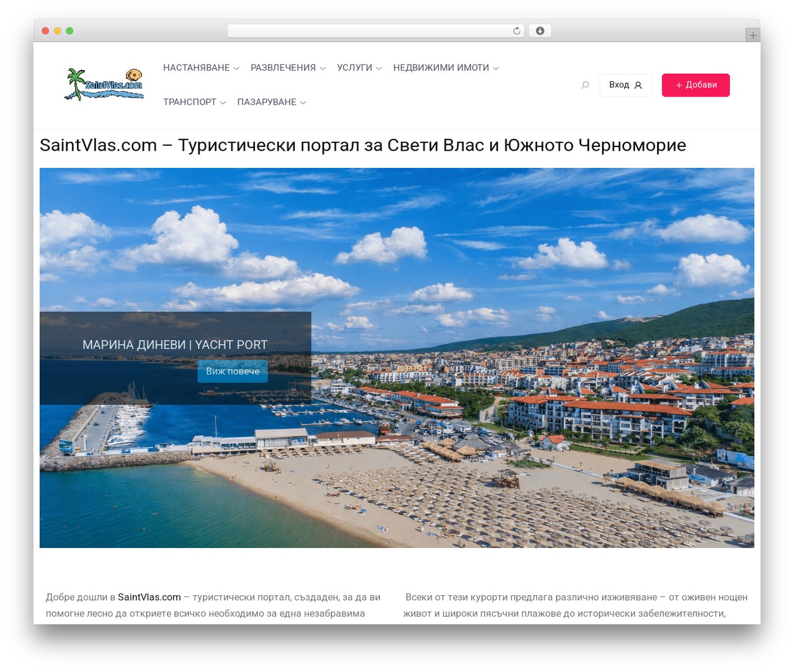Viewport: 794px width, 672px height.
Task: Expand chevron next to РАЗВЛЕЧЕНИЯ
Action: coord(323,68)
